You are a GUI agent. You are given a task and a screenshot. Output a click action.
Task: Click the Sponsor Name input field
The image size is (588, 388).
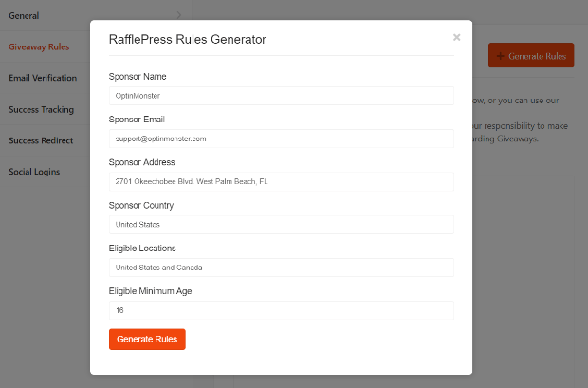pos(282,96)
